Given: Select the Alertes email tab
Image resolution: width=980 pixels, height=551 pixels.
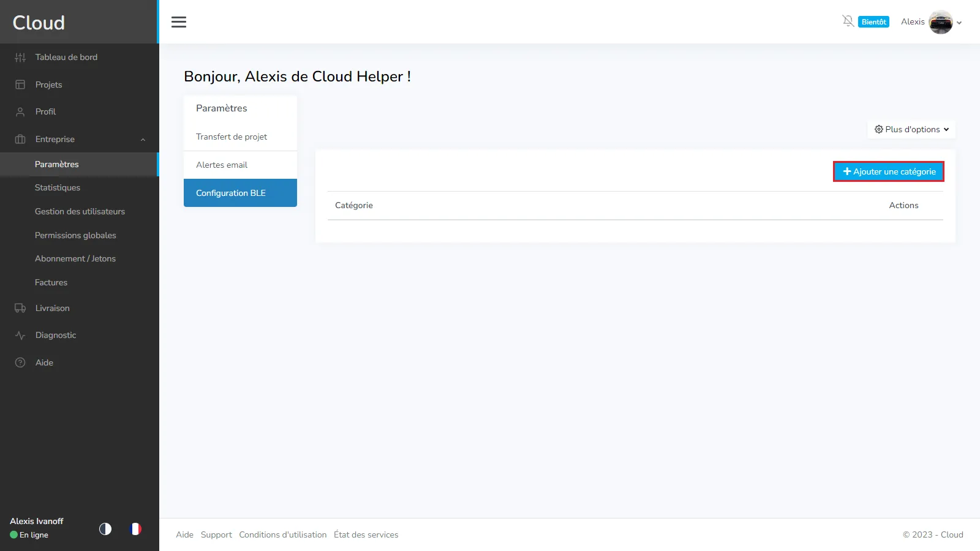Looking at the screenshot, I should coord(222,165).
